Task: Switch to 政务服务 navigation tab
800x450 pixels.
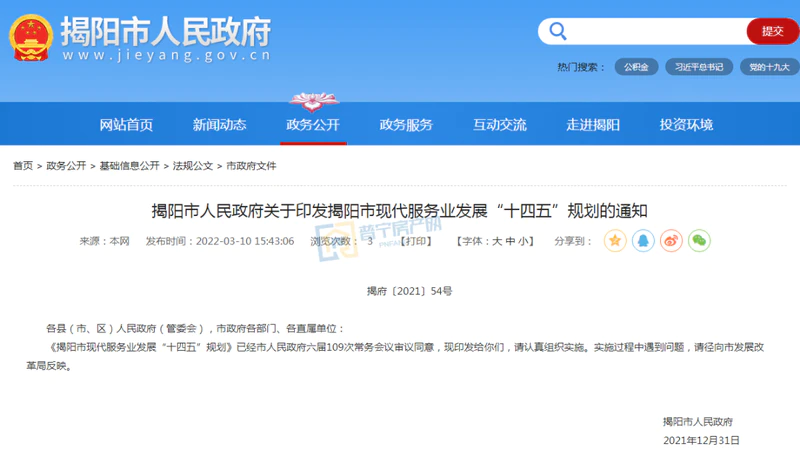Action: pos(406,125)
